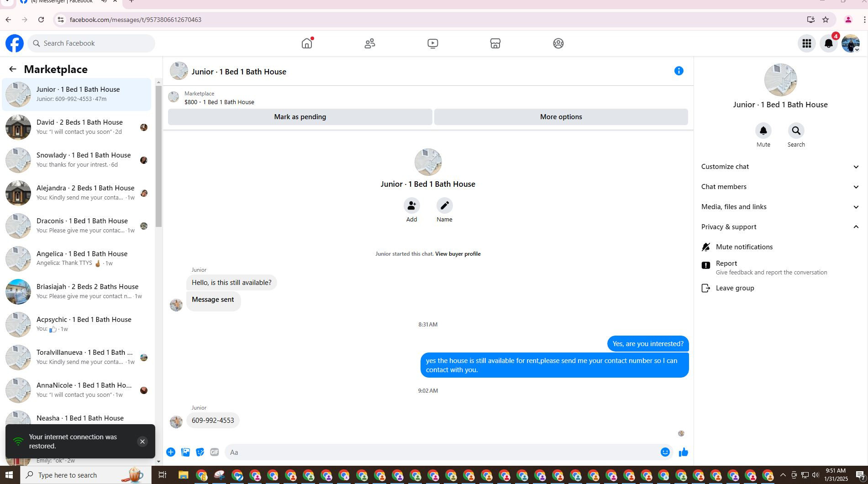Viewport: 868px width, 484px height.
Task: Edit the chat name with the pencil icon
Action: coord(445,205)
